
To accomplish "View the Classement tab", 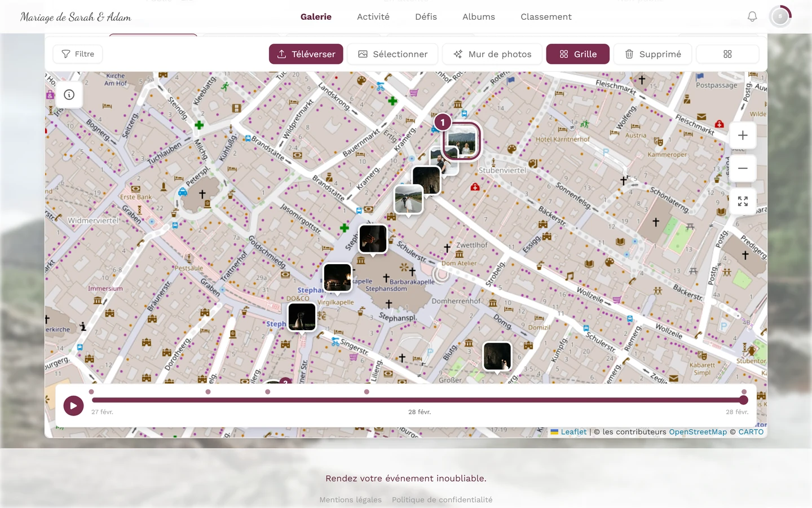I will (x=546, y=17).
